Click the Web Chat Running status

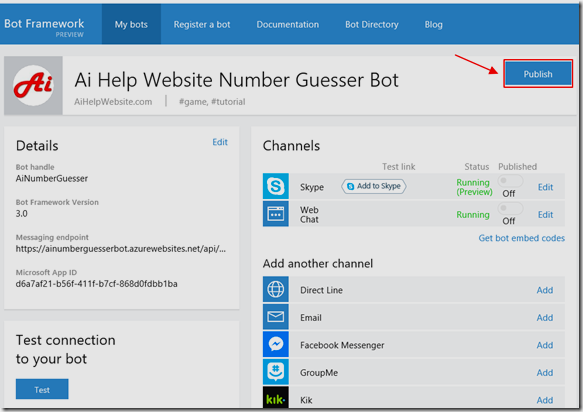point(473,215)
